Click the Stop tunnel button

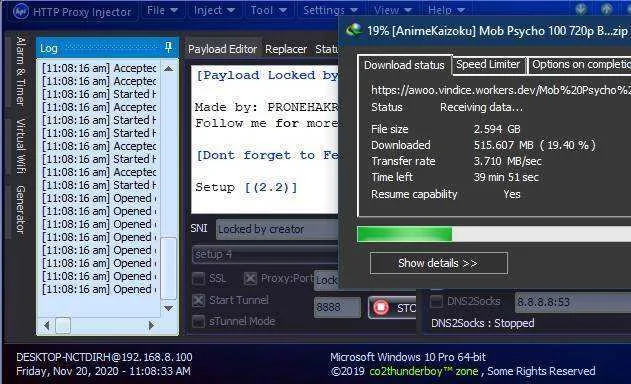(392, 308)
